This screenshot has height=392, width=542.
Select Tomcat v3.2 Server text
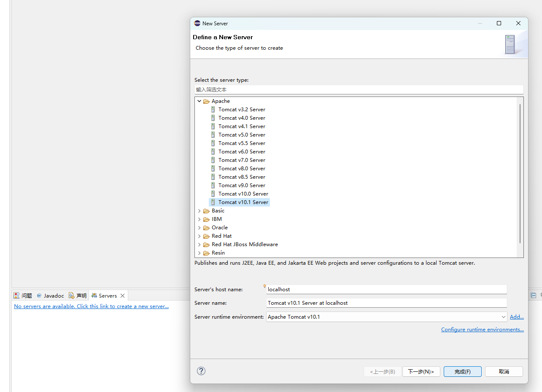point(242,109)
